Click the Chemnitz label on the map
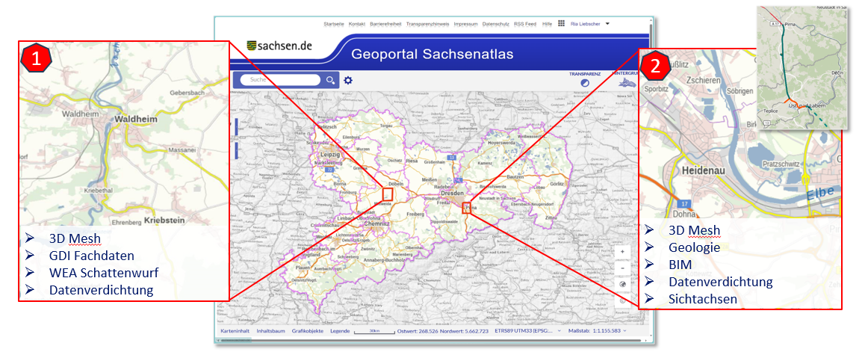868x355 pixels. pyautogui.click(x=377, y=224)
